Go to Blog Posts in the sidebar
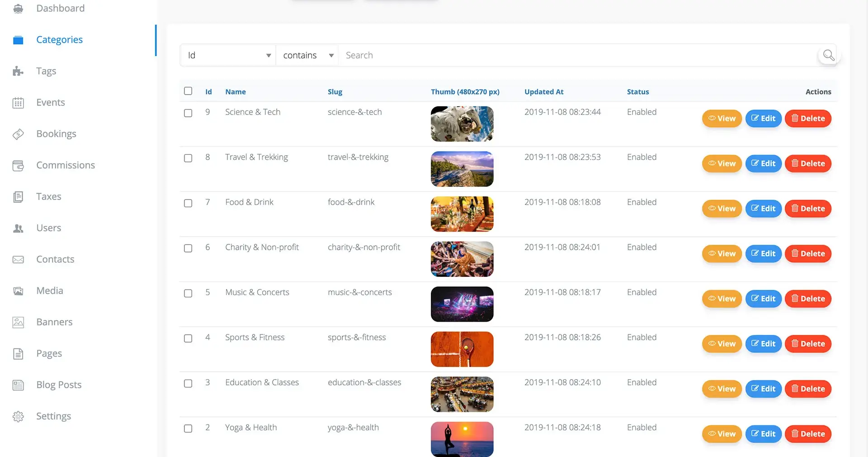 coord(59,385)
